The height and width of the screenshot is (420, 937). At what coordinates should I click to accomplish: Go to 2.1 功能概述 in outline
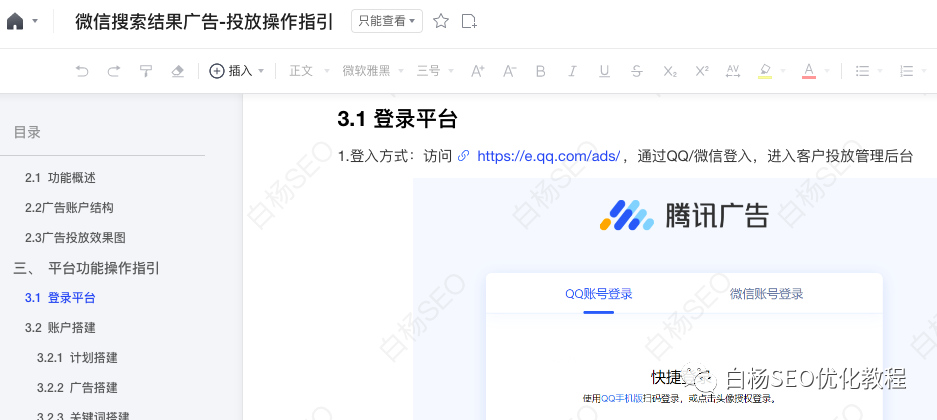[x=60, y=177]
